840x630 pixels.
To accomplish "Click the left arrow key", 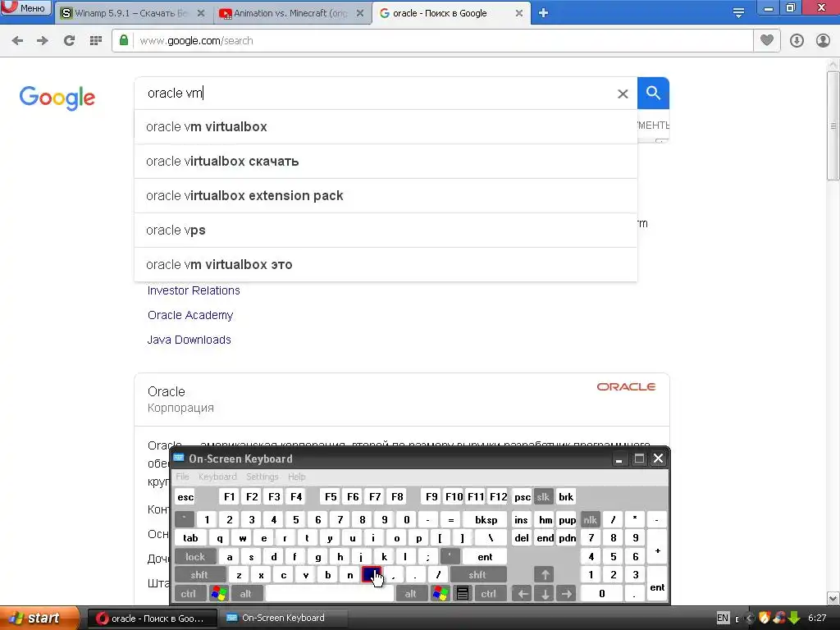I will click(523, 594).
